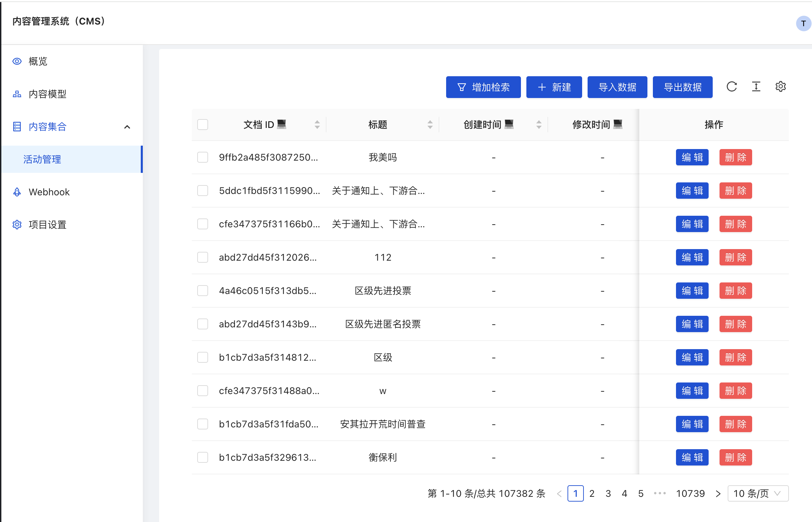
Task: Check the row titled 区级先进投票
Action: [x=203, y=291]
